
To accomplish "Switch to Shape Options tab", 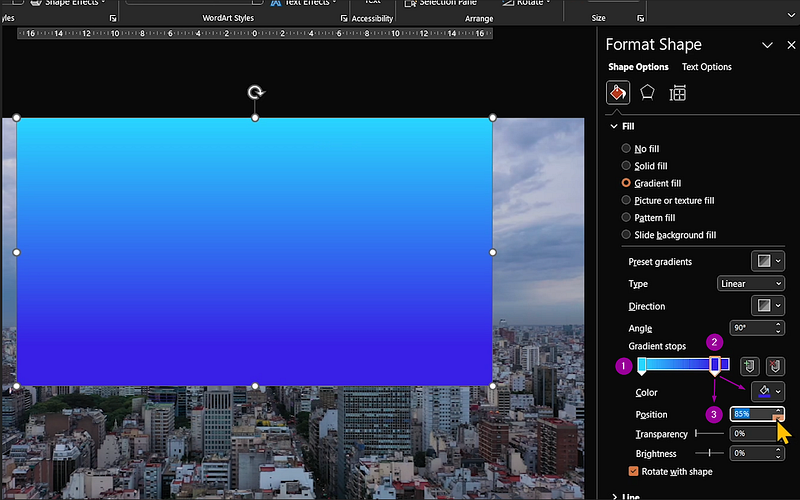I will click(638, 67).
